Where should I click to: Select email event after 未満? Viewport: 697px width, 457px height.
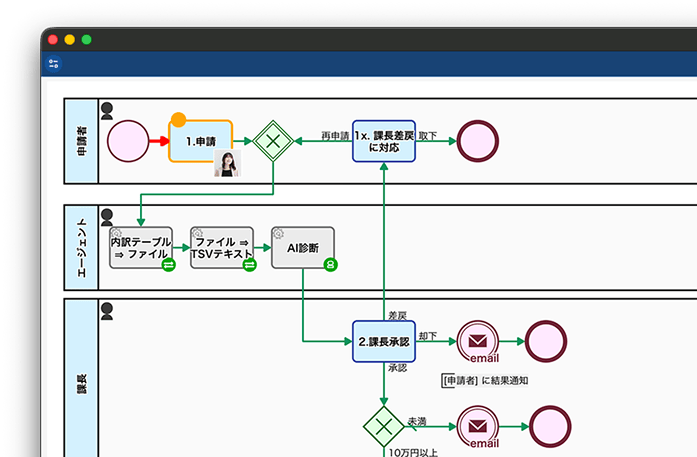[x=478, y=427]
